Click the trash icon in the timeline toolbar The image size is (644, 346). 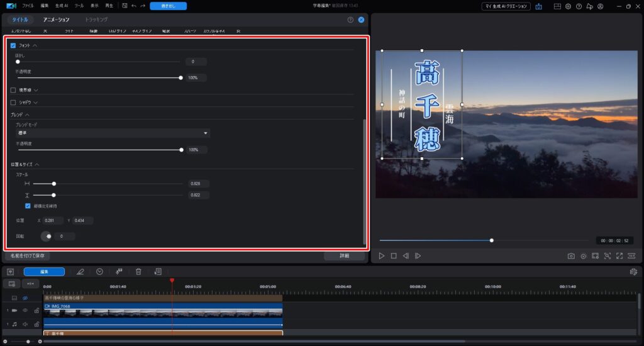(138, 272)
